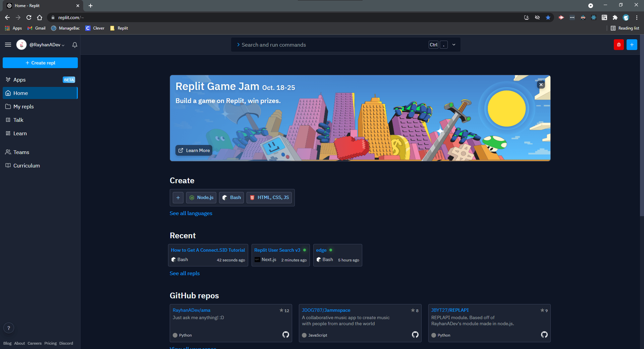Create a Bash repl
This screenshot has height=349, width=644.
tap(231, 198)
